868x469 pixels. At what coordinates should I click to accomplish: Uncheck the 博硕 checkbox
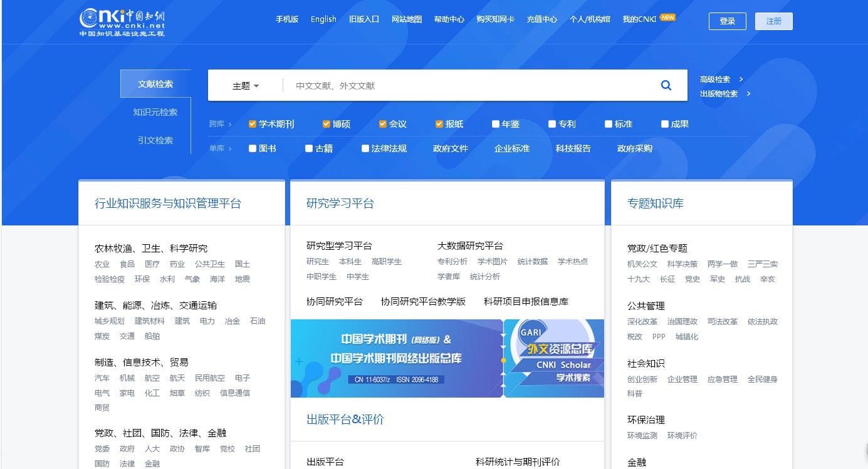tap(327, 124)
